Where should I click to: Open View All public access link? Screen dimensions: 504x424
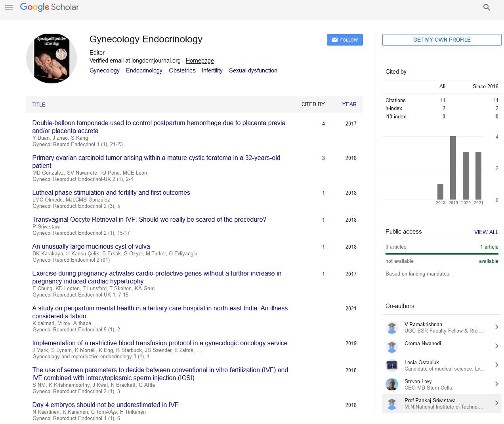pos(486,232)
